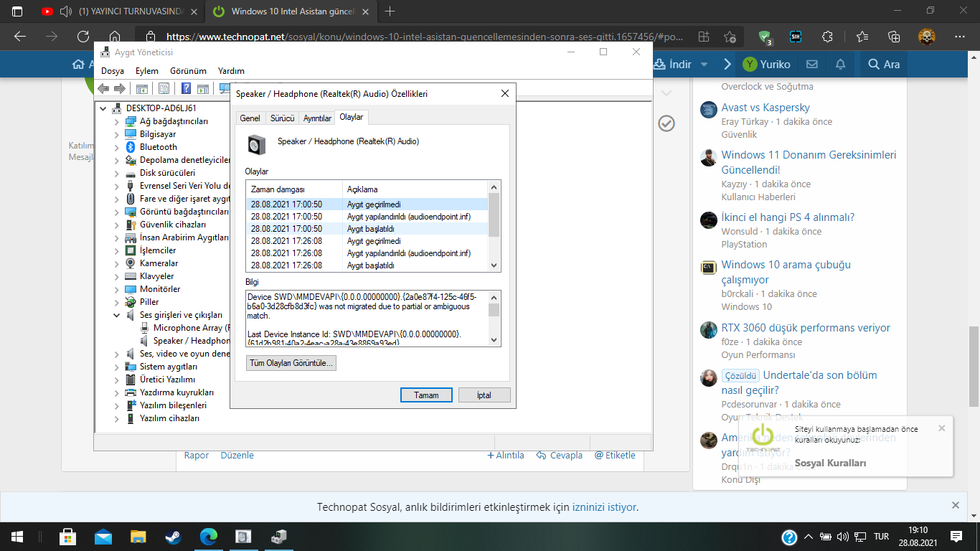Reload the Technopat page in Edge
Viewport: 980px width, 551px height.
tap(83, 37)
